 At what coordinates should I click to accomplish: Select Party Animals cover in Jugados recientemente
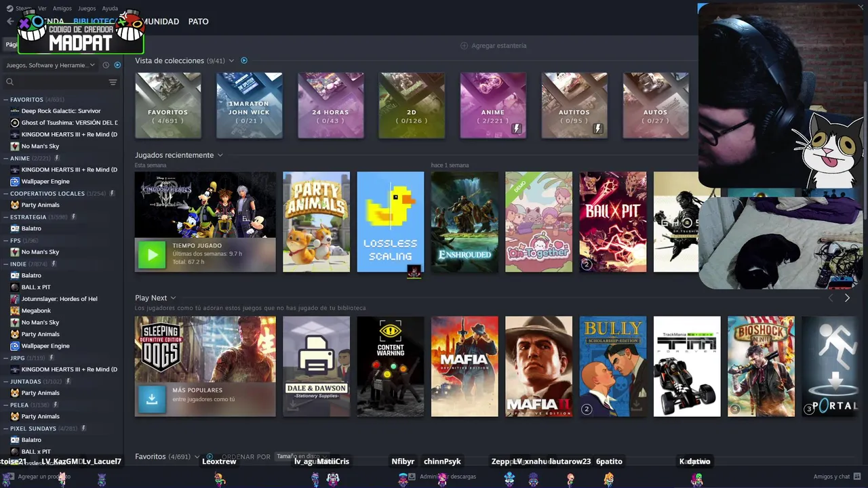point(316,222)
